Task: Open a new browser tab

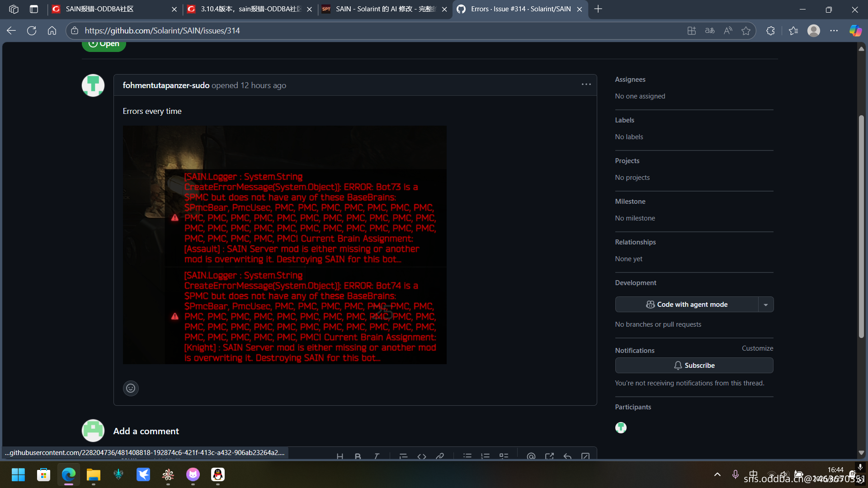Action: tap(598, 9)
